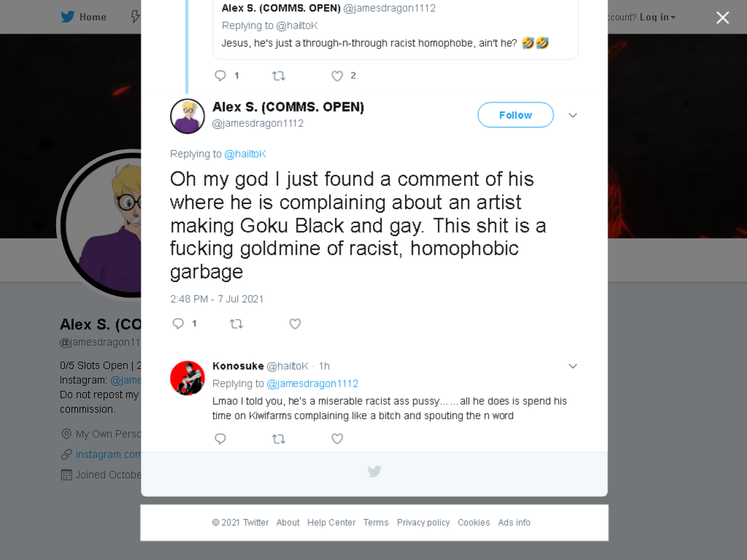Open Konosuke's red profile avatar

pyautogui.click(x=187, y=378)
